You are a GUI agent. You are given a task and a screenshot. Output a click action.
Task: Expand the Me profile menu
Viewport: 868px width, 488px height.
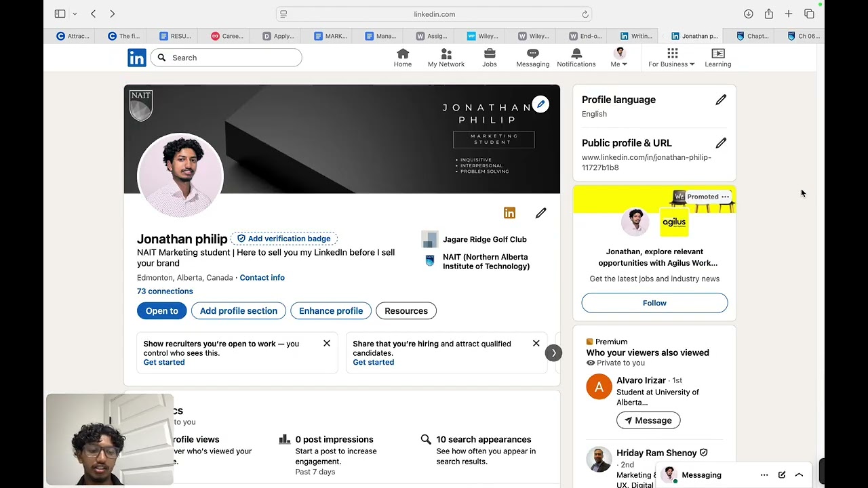619,58
